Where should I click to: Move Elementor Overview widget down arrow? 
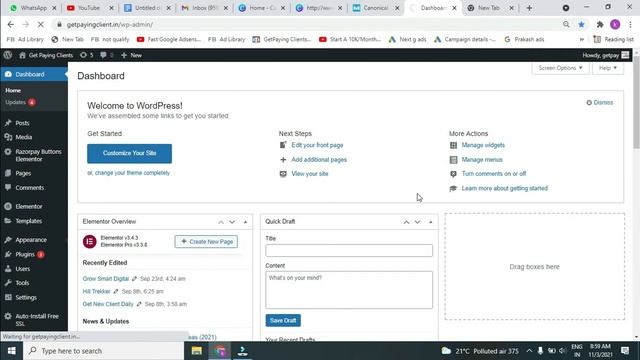point(232,222)
